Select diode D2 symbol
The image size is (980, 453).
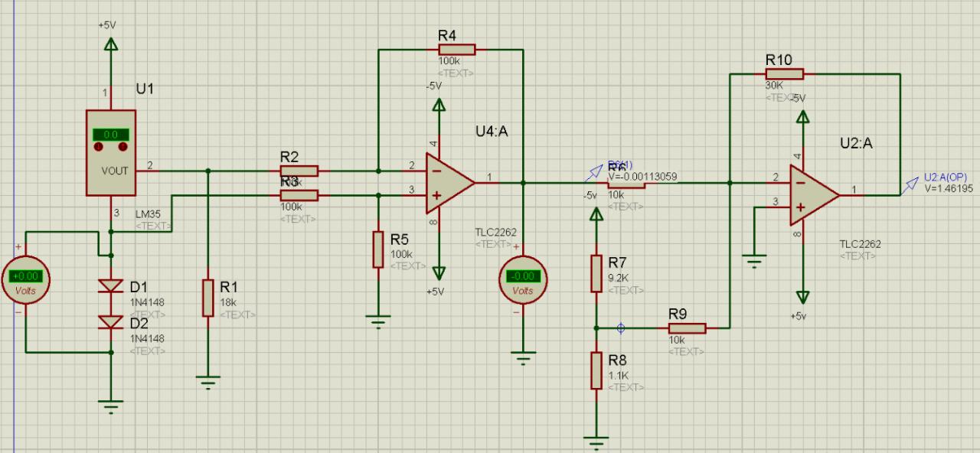112,323
